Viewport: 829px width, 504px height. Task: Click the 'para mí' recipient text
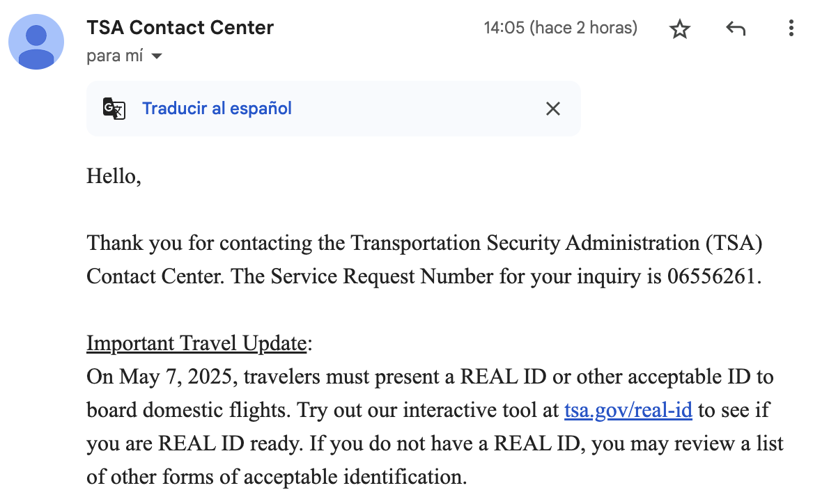tap(115, 56)
